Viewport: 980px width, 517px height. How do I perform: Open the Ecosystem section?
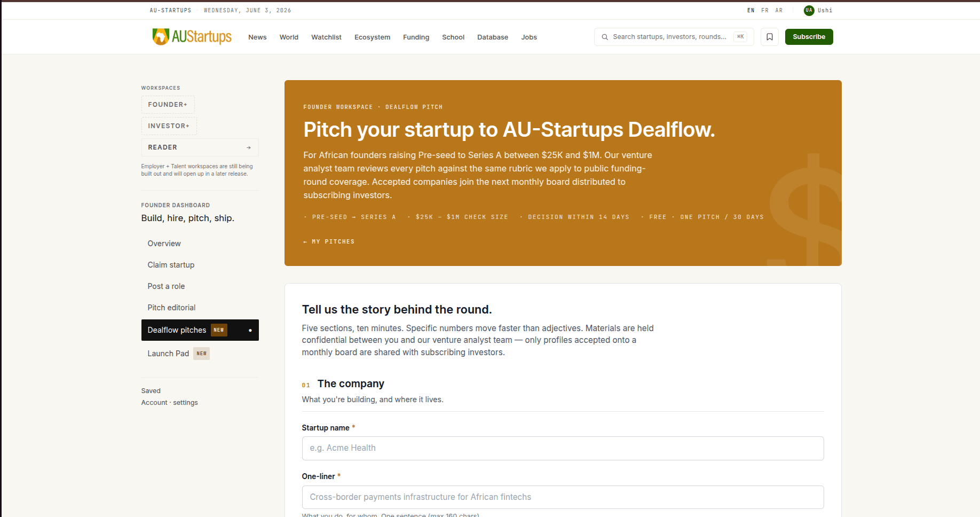pos(372,37)
